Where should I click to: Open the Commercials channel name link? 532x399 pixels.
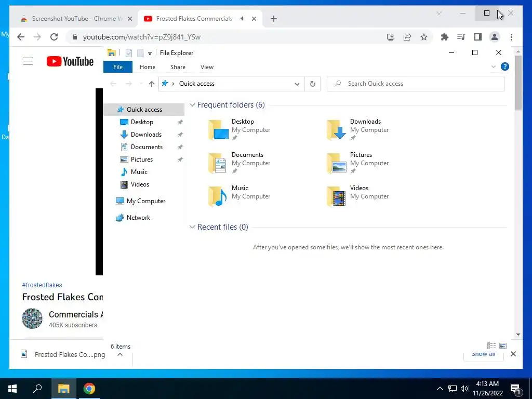pyautogui.click(x=75, y=314)
